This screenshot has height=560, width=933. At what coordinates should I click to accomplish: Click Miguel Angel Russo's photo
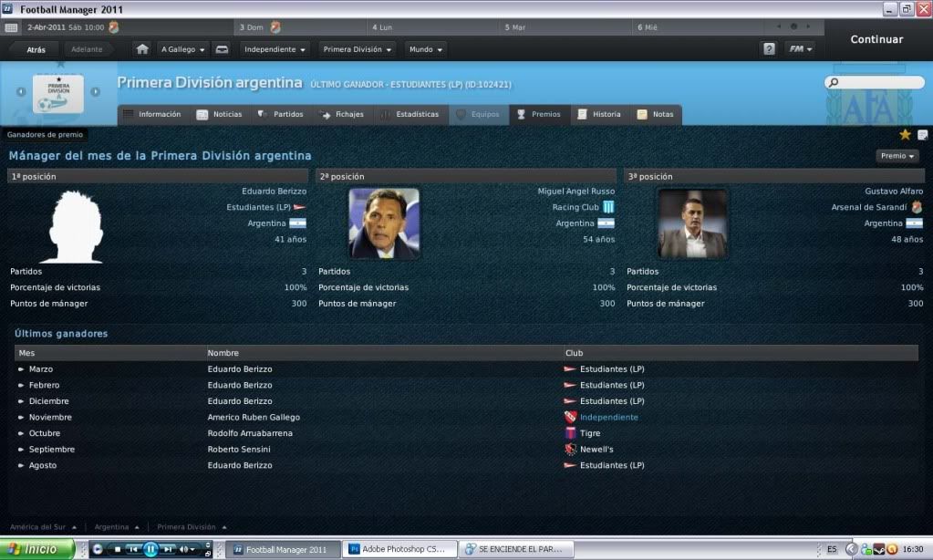click(x=384, y=223)
